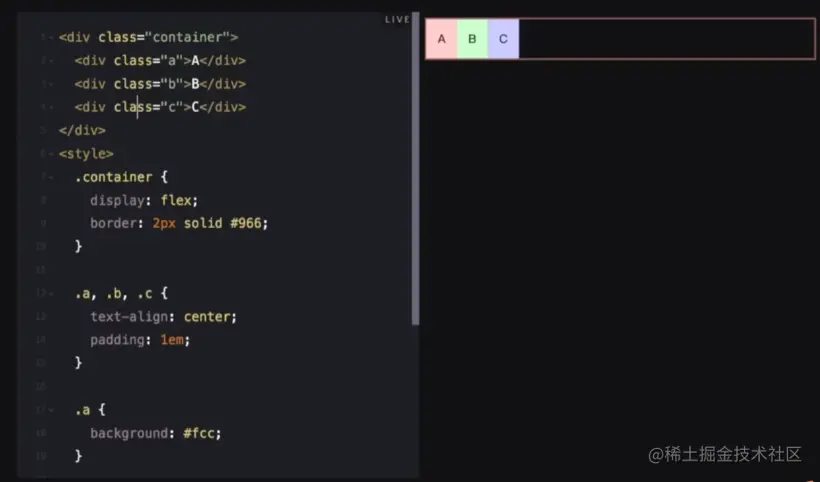The height and width of the screenshot is (482, 820).
Task: Click the pink A box in the preview
Action: click(x=442, y=39)
